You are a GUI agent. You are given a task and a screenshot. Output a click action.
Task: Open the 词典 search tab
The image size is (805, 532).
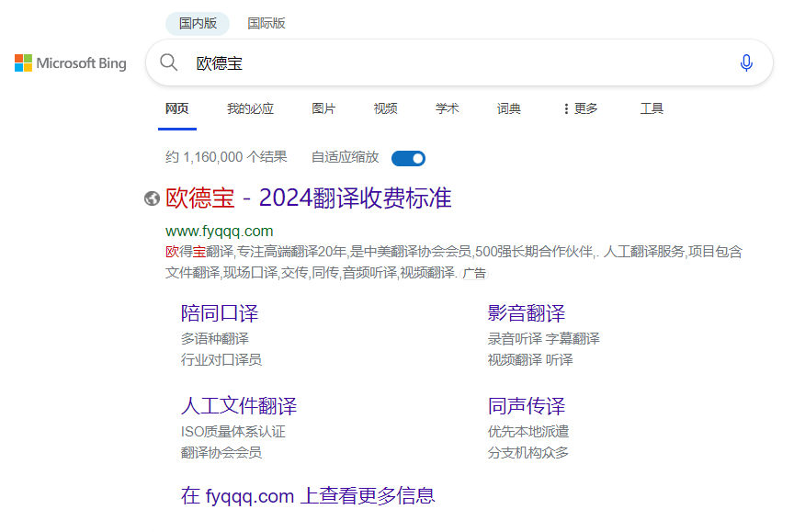tap(509, 108)
